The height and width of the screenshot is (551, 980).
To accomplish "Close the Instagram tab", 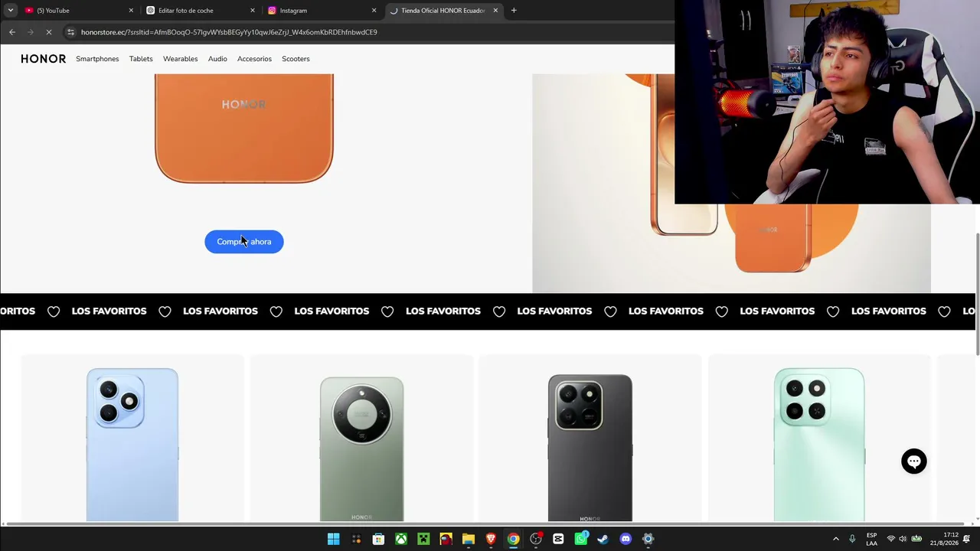I will tap(374, 11).
